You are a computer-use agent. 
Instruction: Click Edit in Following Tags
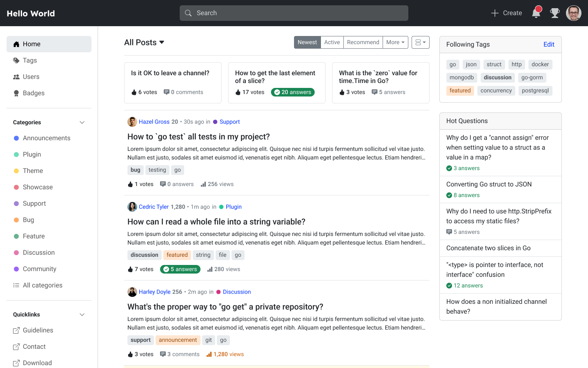549,45
